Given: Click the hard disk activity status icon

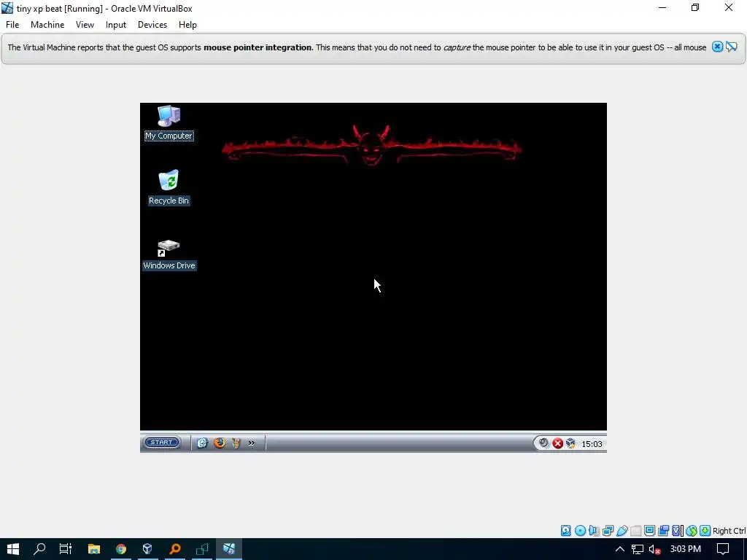Looking at the screenshot, I should click(x=565, y=531).
